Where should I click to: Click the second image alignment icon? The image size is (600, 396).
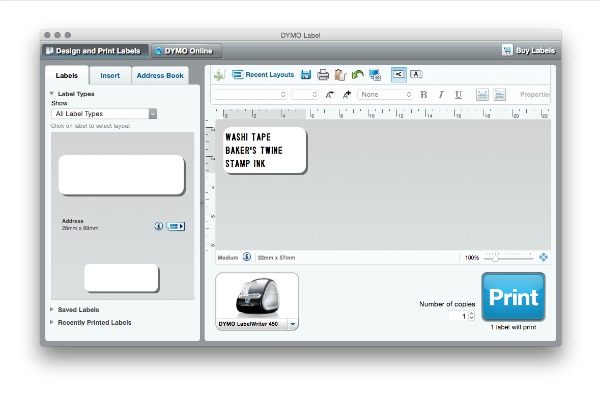coord(499,95)
